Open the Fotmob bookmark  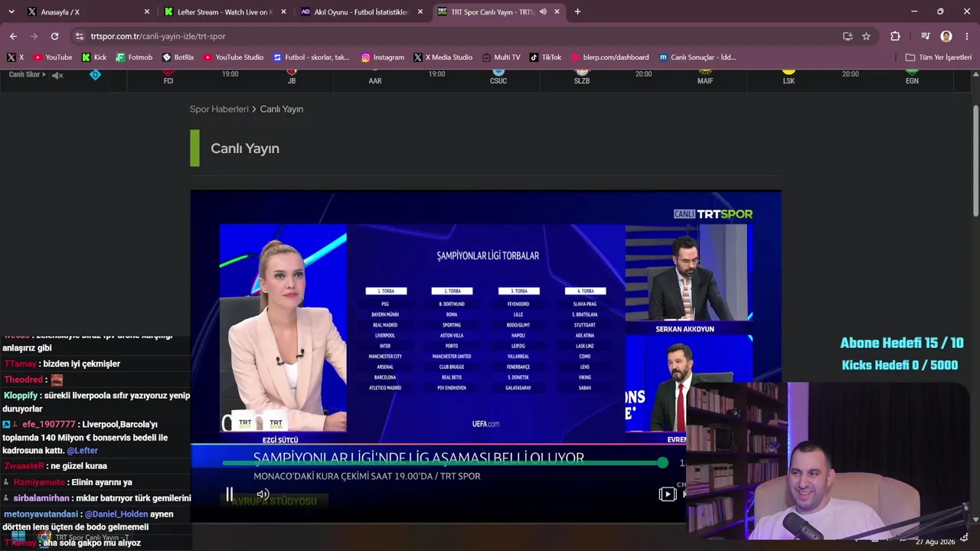134,57
